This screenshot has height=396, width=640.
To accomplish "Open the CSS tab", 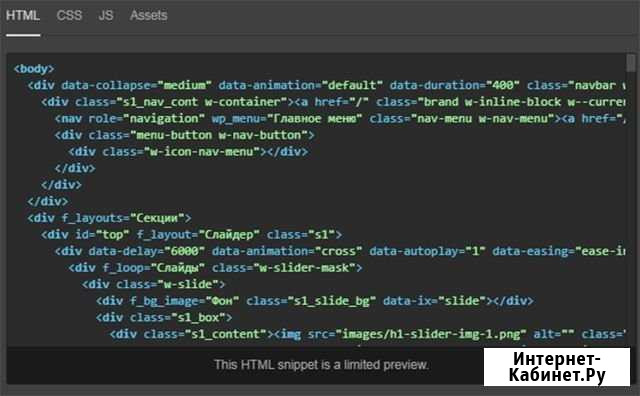I will click(69, 16).
